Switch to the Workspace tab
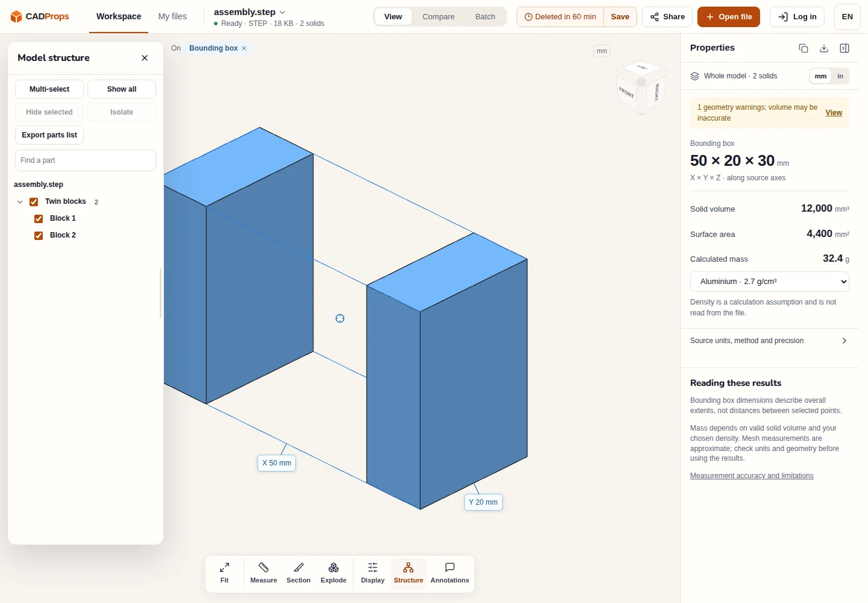The height and width of the screenshot is (603, 868). pyautogui.click(x=119, y=16)
